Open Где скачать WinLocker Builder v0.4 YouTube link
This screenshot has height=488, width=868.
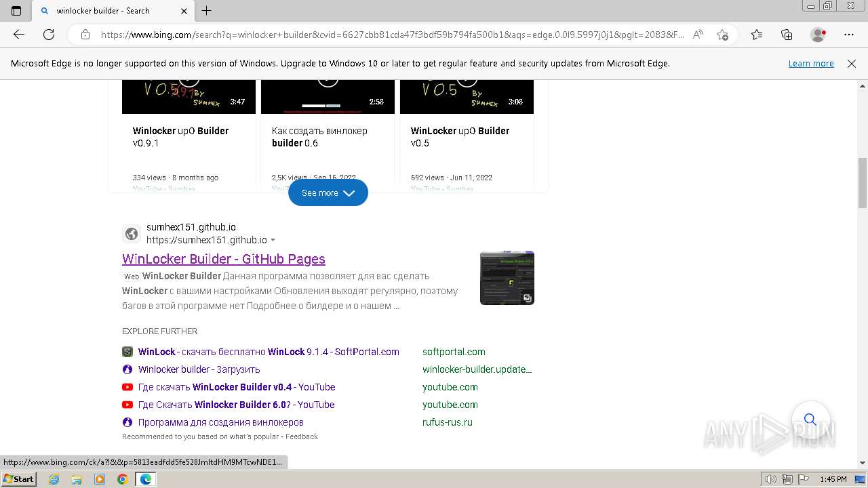pyautogui.click(x=237, y=387)
